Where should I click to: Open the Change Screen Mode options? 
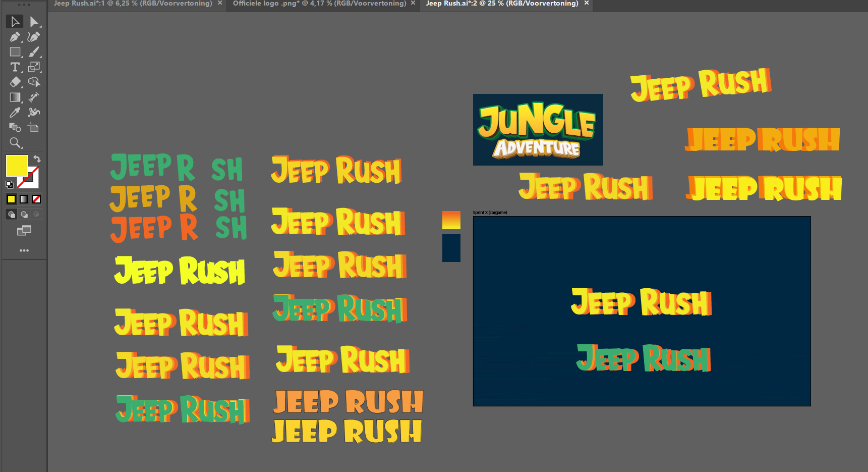pyautogui.click(x=24, y=231)
